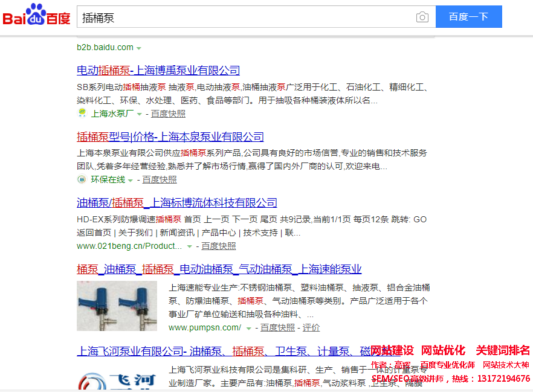Click the 评价 link after pumpsn.com

pos(311,327)
